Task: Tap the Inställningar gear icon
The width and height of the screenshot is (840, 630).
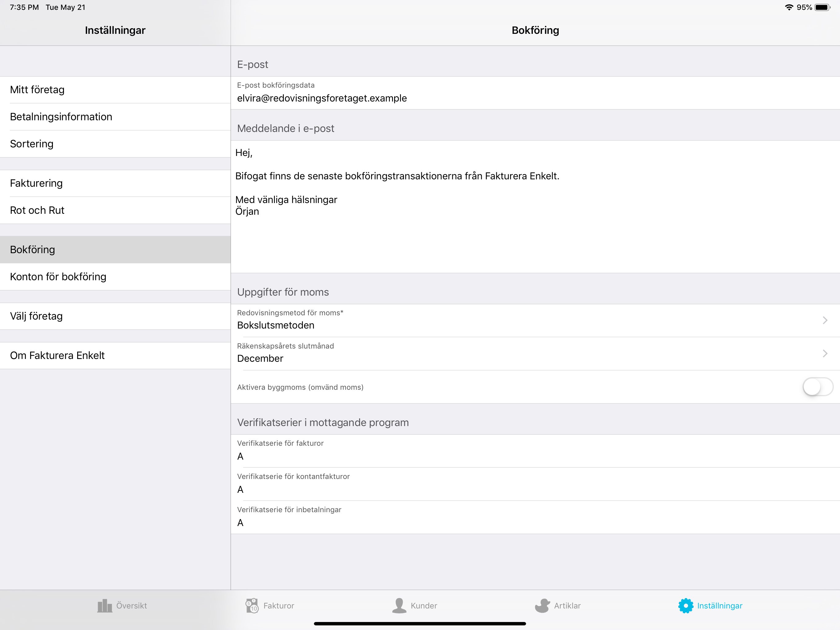Action: coord(686,606)
